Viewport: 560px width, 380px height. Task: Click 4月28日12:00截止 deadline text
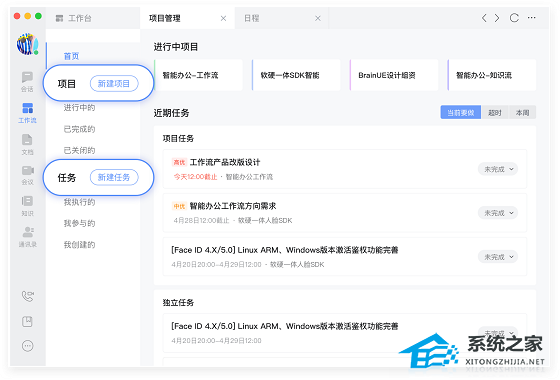[x=201, y=221]
